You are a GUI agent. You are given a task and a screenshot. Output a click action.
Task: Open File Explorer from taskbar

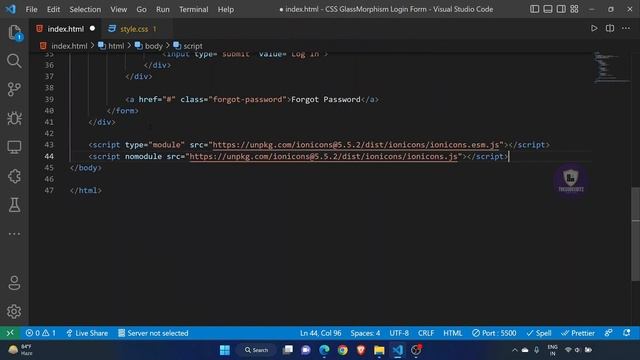(379, 350)
